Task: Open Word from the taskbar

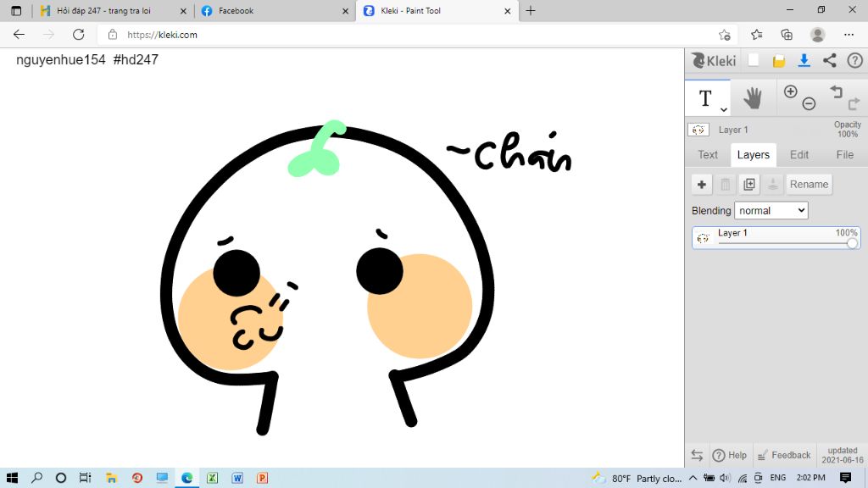Action: (237, 478)
